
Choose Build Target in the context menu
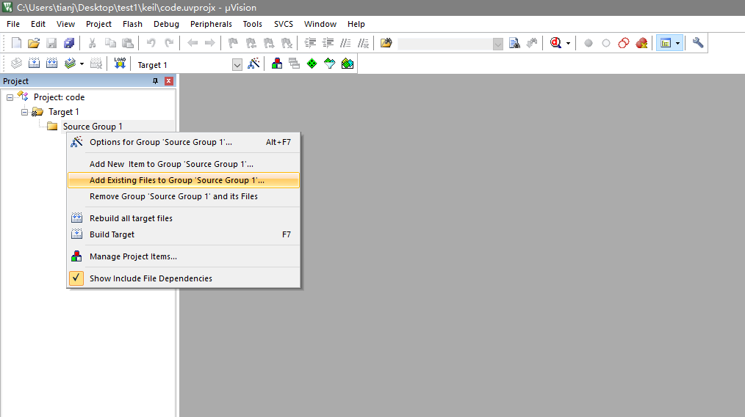tap(112, 234)
